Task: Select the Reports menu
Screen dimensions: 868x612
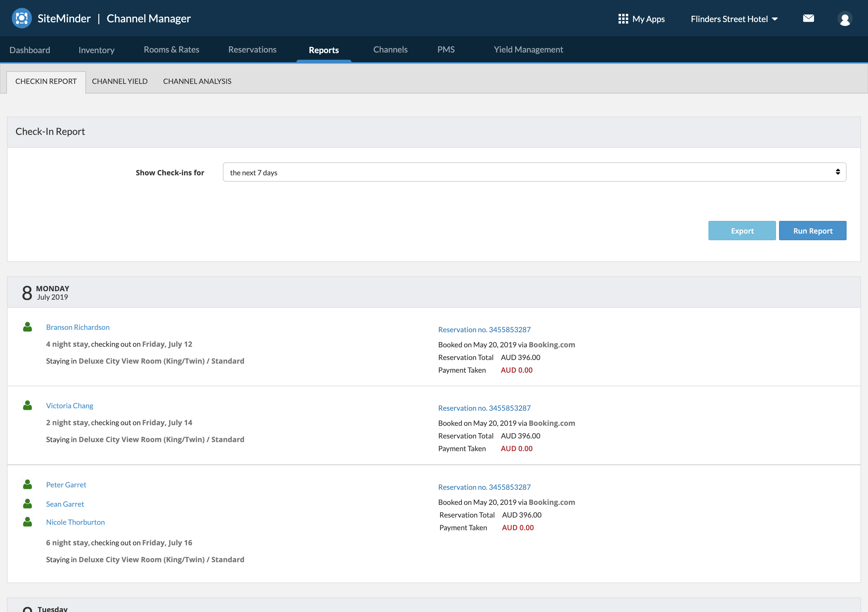Action: point(324,50)
